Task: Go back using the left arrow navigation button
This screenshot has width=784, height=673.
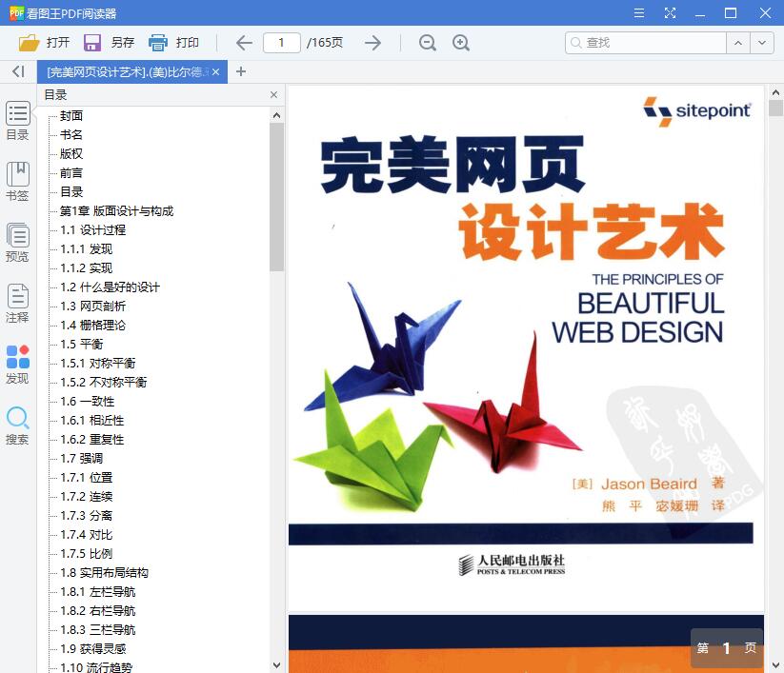Action: coord(244,43)
